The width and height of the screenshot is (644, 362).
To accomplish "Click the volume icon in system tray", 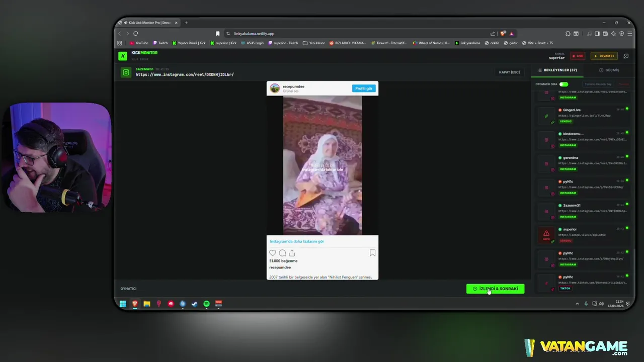I will (x=601, y=304).
